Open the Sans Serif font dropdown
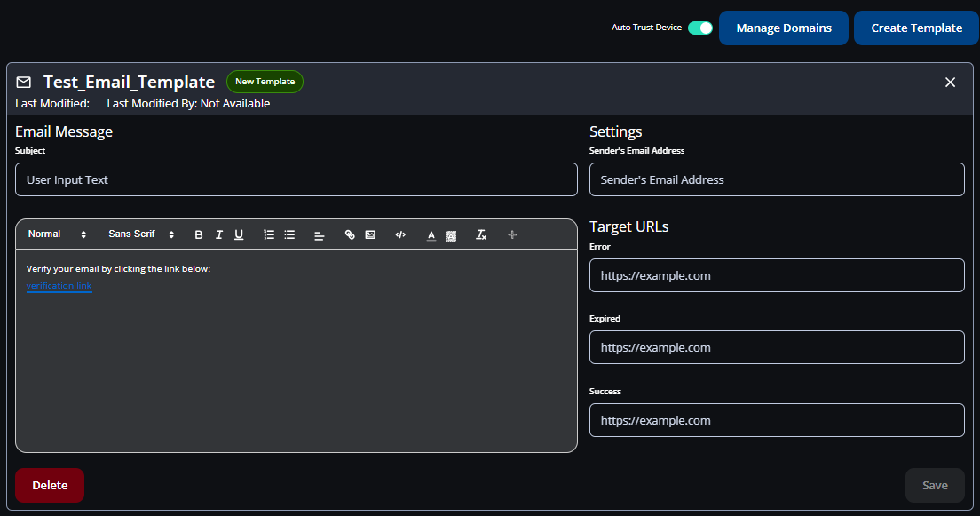The image size is (980, 516). point(141,234)
